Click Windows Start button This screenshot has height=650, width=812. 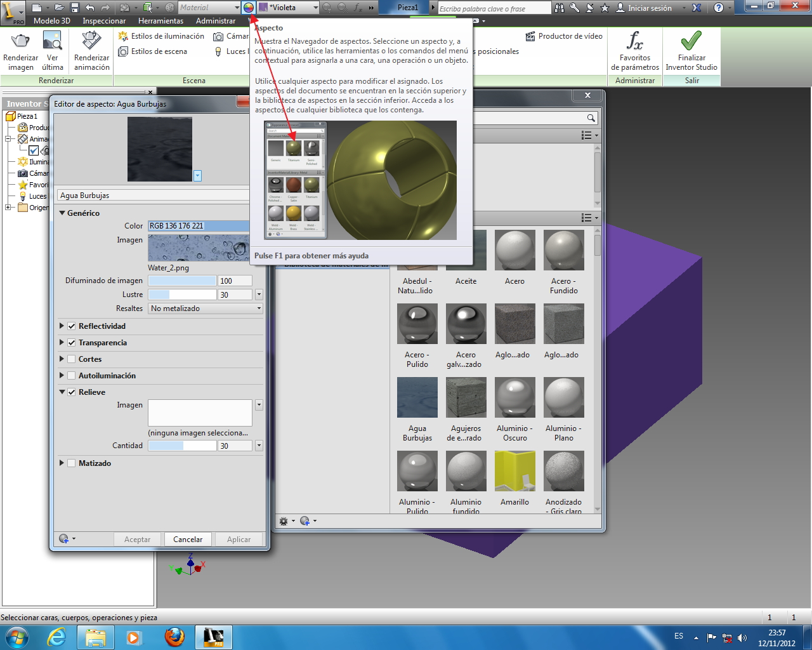(x=16, y=637)
